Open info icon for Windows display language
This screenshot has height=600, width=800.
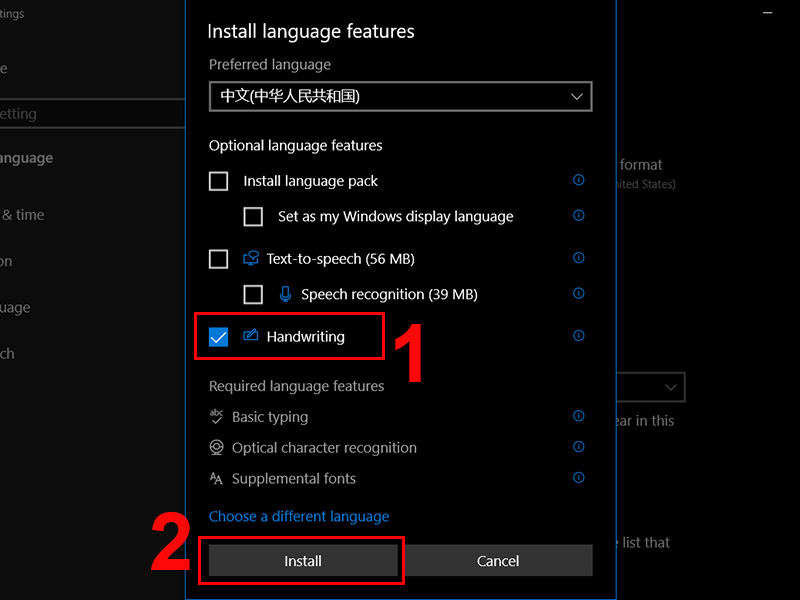tap(579, 215)
